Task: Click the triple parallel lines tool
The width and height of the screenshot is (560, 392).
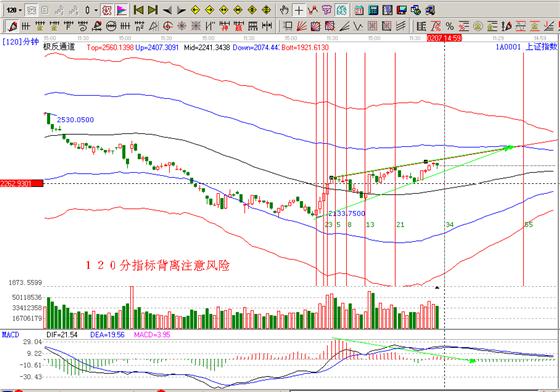Action: pyautogui.click(x=401, y=26)
